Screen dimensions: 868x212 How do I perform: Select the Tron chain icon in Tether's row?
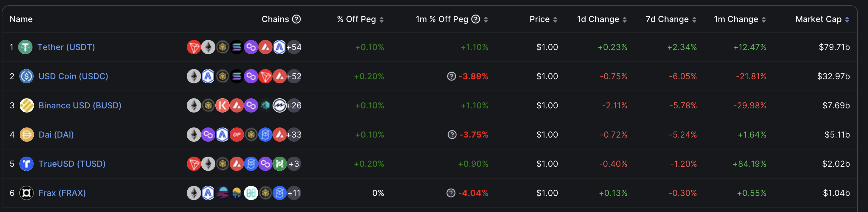(x=193, y=47)
